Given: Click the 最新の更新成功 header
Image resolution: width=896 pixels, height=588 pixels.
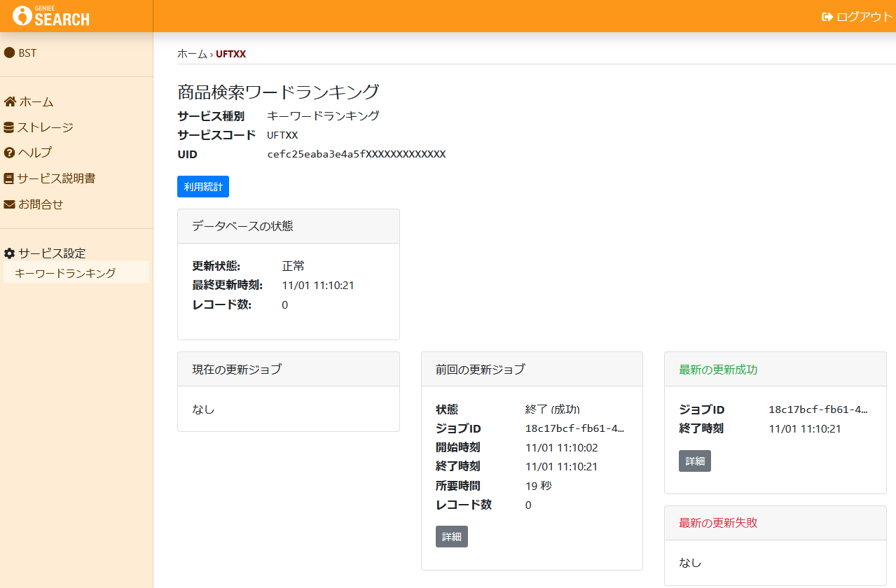Looking at the screenshot, I should 776,369.
